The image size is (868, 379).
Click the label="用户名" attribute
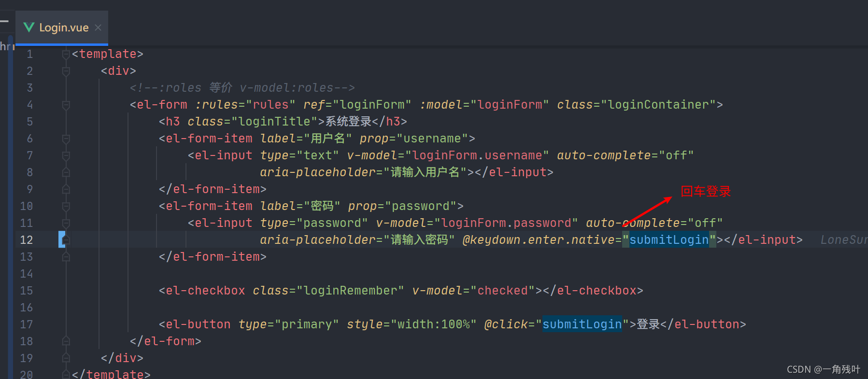pyautogui.click(x=306, y=139)
